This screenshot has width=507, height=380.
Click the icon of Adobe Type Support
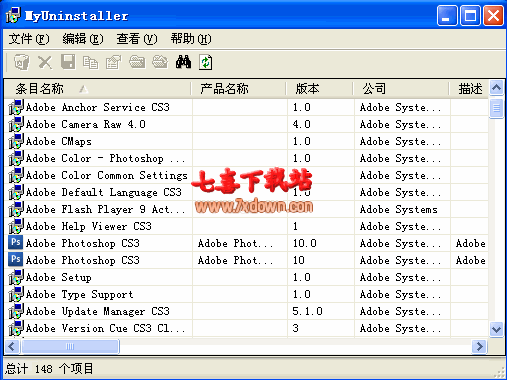(x=16, y=294)
